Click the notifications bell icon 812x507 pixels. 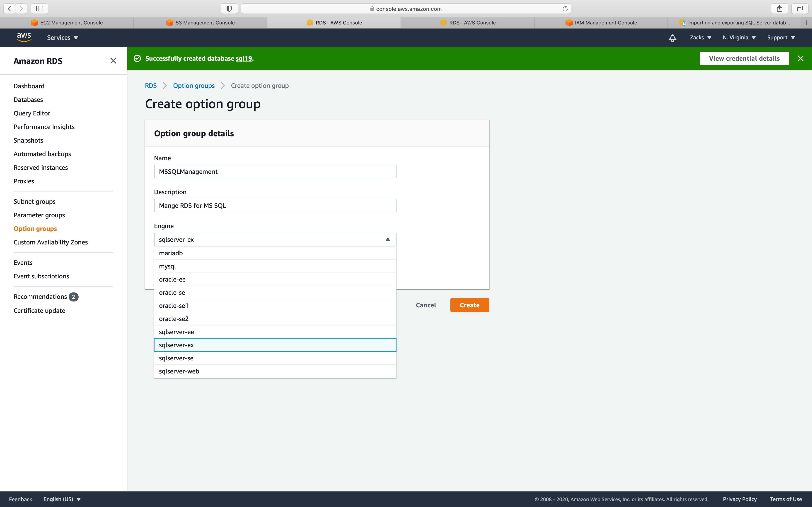(672, 38)
